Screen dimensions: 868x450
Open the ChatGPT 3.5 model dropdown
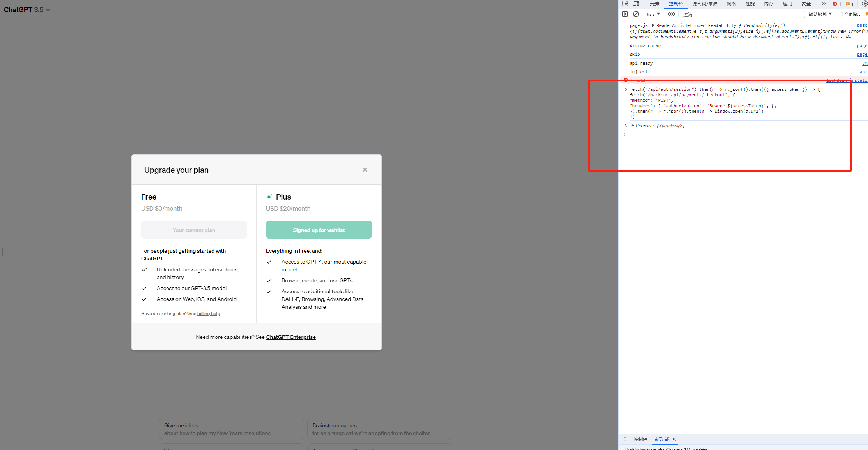pos(27,10)
